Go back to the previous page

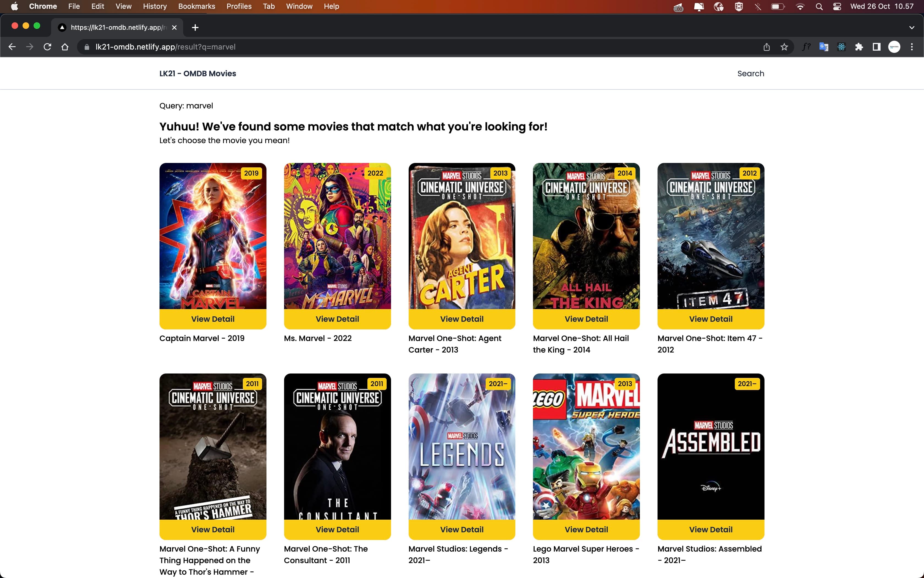[x=12, y=47]
